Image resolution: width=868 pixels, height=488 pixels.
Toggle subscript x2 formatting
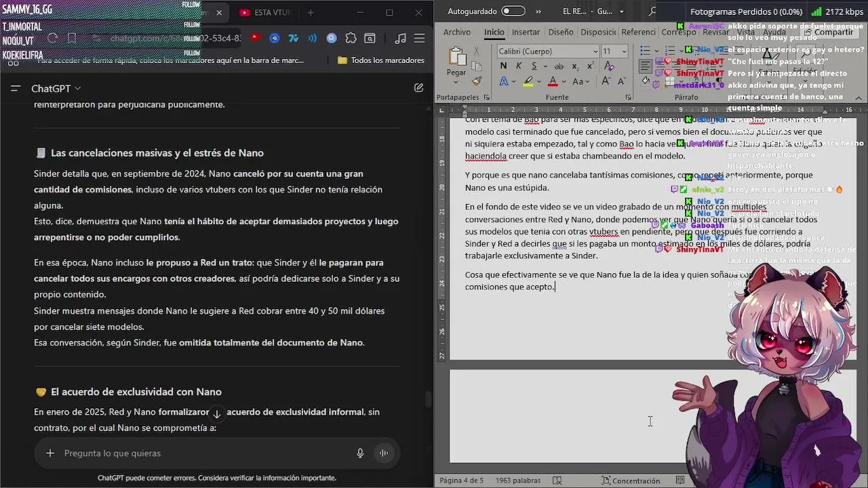[x=575, y=66]
